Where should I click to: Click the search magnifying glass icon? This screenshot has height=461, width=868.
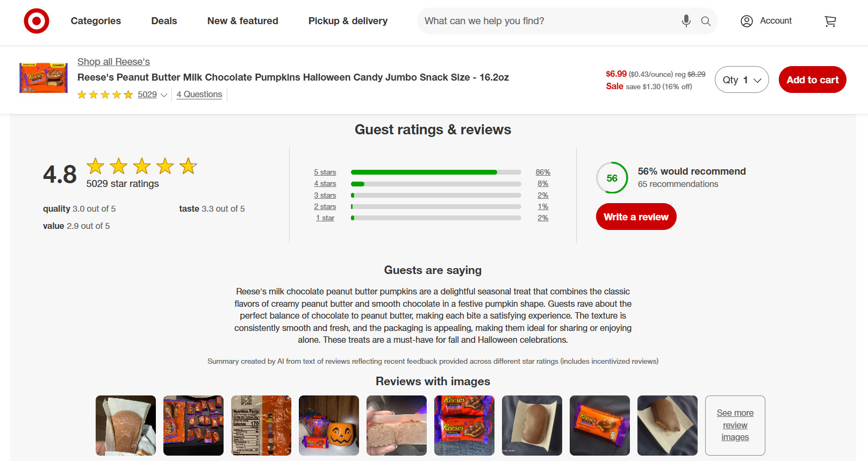pyautogui.click(x=706, y=21)
